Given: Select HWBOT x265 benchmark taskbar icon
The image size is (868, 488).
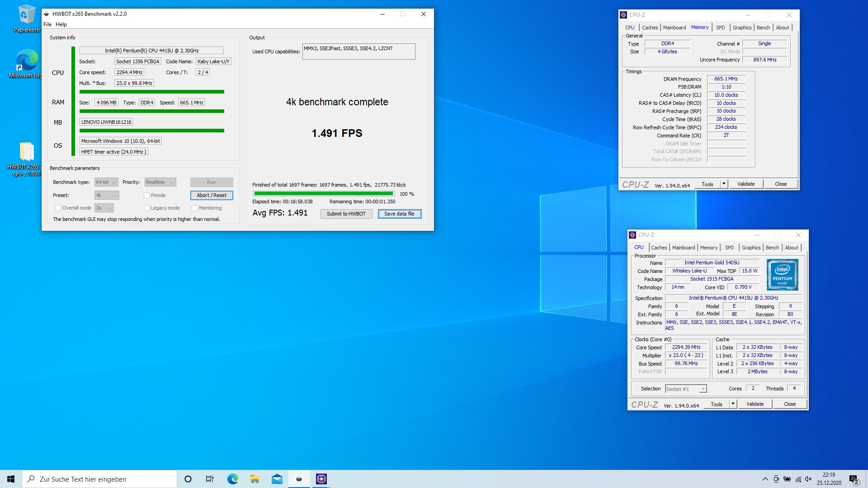Looking at the screenshot, I should pos(299,479).
